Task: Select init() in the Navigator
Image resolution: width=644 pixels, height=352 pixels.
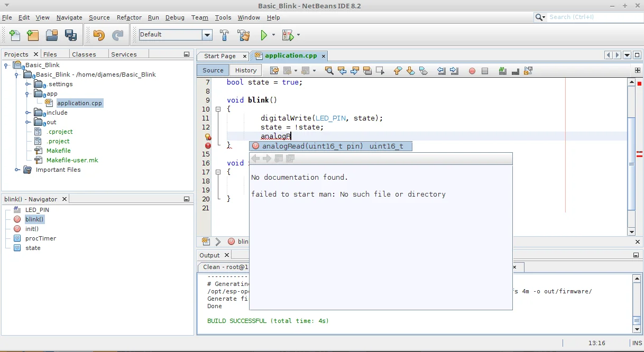Action: pos(32,229)
